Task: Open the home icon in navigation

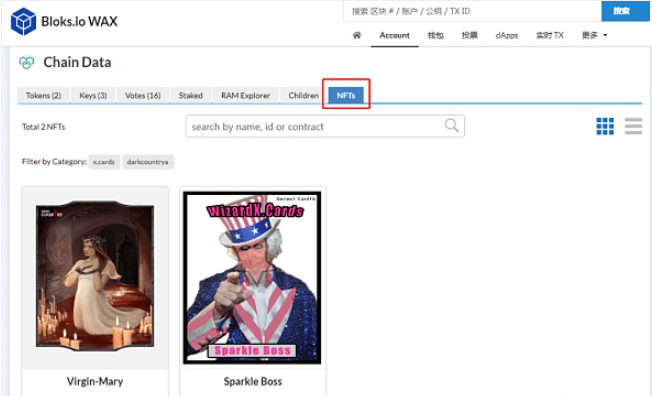Action: (x=357, y=35)
